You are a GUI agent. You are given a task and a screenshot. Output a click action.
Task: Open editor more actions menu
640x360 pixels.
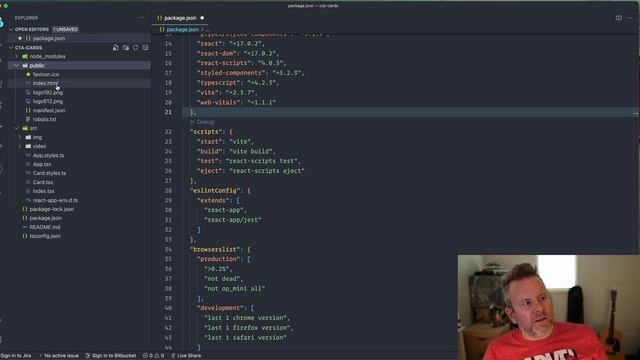coord(629,18)
